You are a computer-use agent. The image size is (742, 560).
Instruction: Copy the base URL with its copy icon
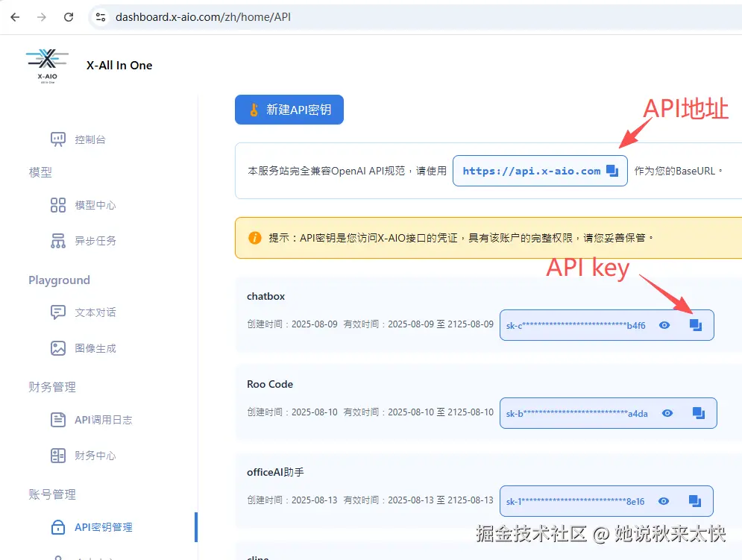tap(612, 171)
